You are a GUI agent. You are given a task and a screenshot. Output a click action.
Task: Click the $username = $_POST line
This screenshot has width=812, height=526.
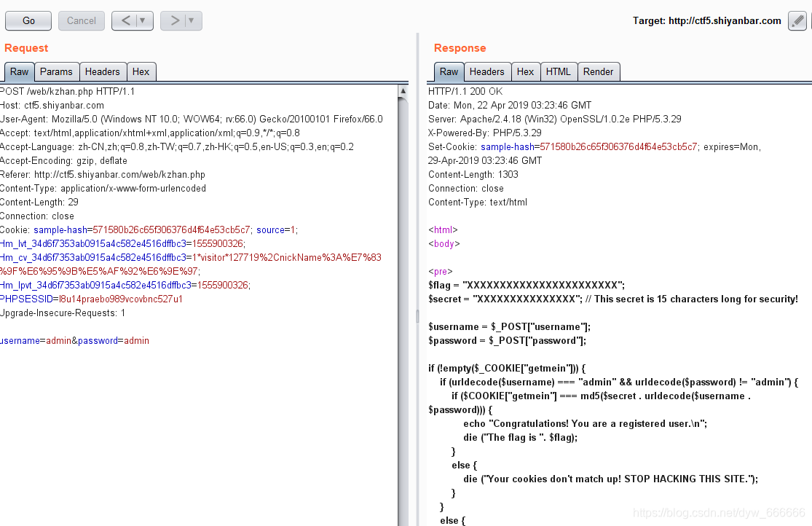pyautogui.click(x=509, y=326)
